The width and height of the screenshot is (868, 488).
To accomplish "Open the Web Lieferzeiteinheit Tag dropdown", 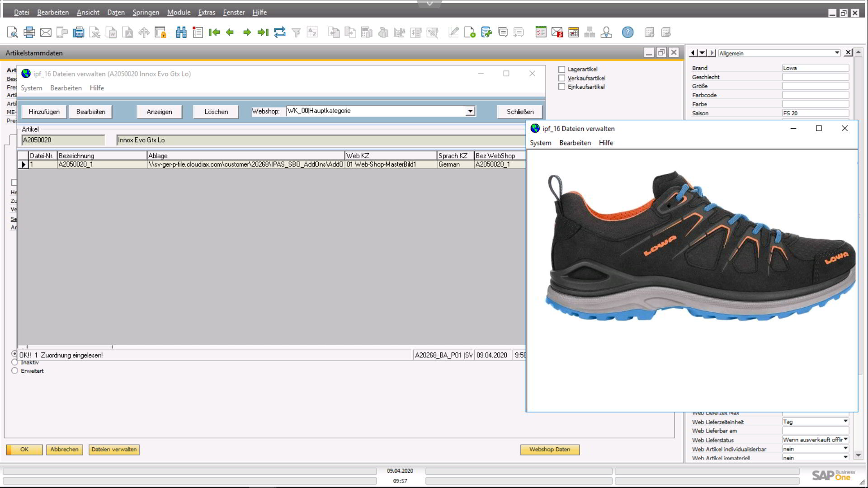I will (845, 421).
